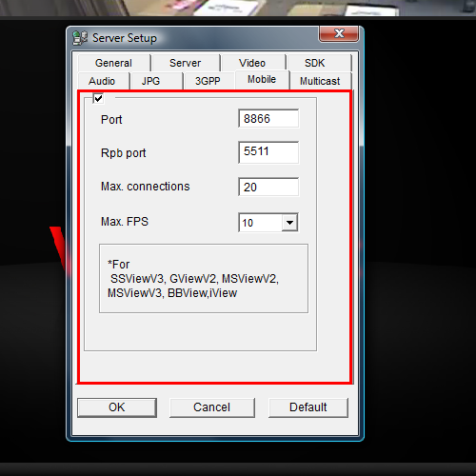Restore values with the Default button
Image resolution: width=476 pixels, height=476 pixels.
coord(308,407)
